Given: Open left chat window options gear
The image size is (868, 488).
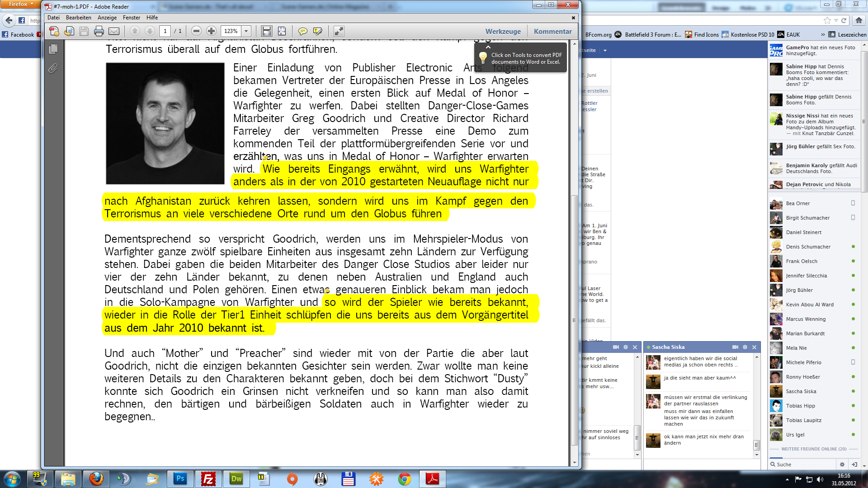Looking at the screenshot, I should tap(626, 347).
